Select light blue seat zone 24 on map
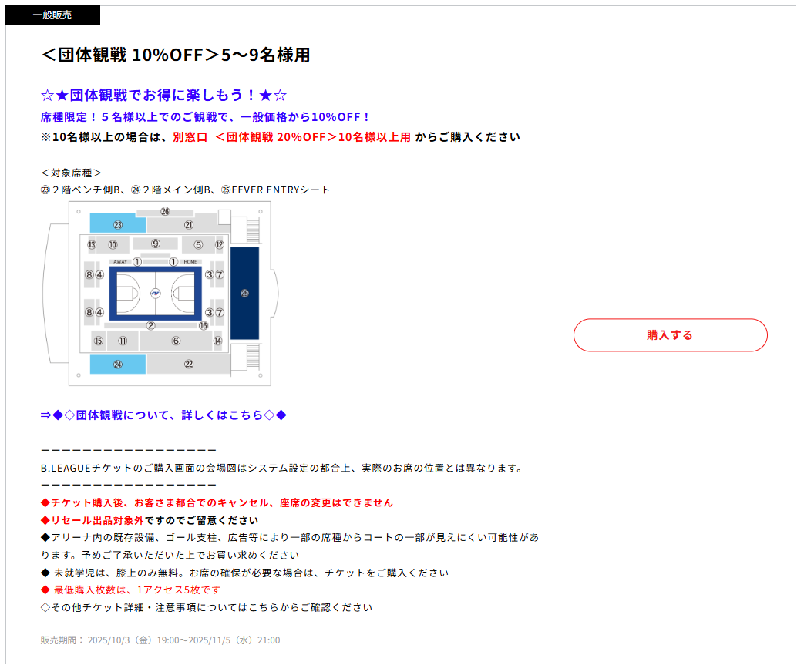 pos(117,364)
